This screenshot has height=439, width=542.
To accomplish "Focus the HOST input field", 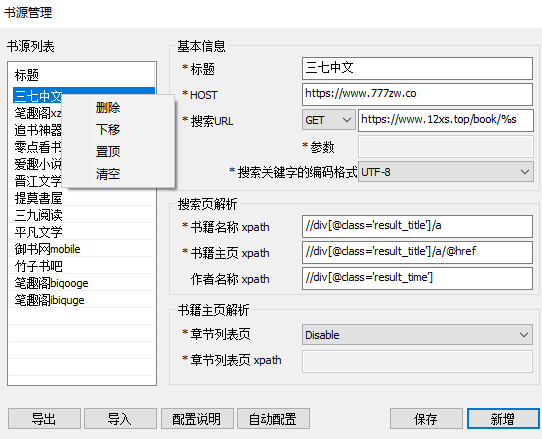I will [417, 94].
